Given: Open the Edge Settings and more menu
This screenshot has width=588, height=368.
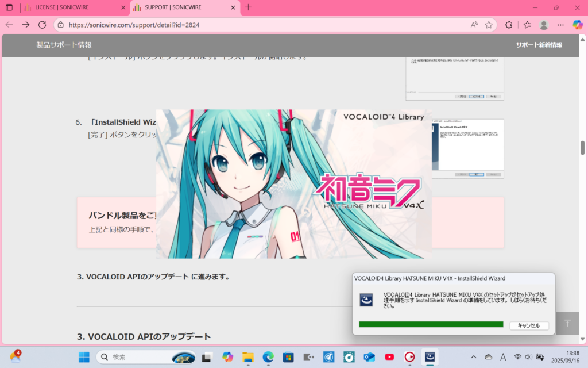Looking at the screenshot, I should click(x=560, y=25).
